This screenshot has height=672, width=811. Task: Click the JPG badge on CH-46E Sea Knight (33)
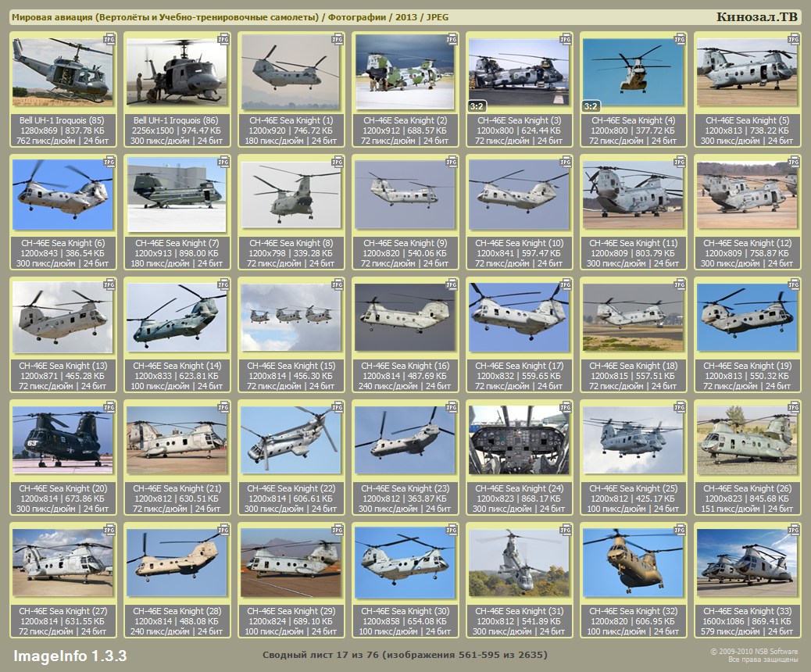click(794, 530)
